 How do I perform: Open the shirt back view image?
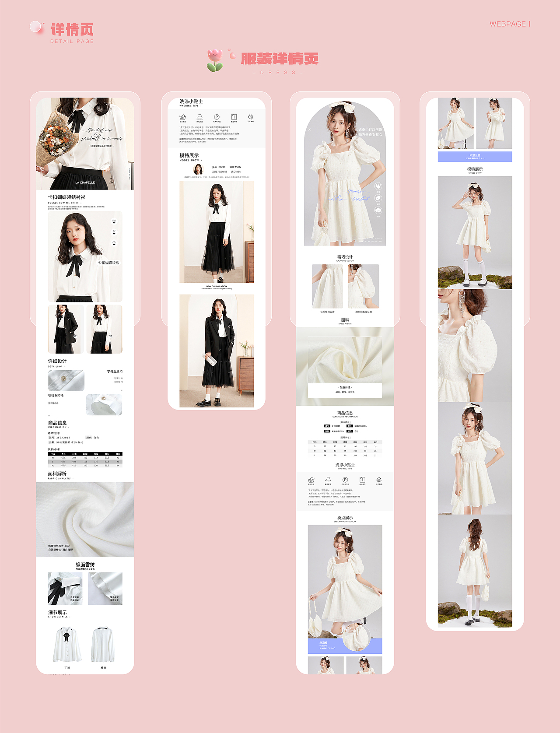click(103, 645)
